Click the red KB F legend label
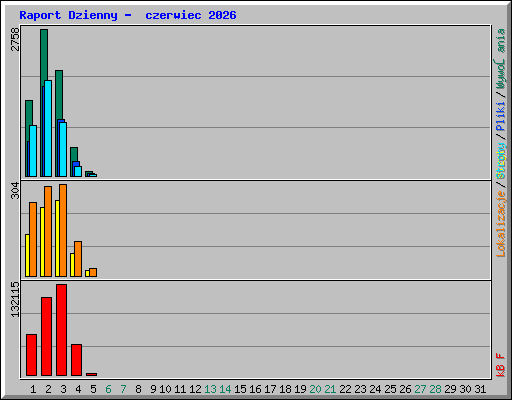The height and width of the screenshot is (400, 512). coord(501,365)
